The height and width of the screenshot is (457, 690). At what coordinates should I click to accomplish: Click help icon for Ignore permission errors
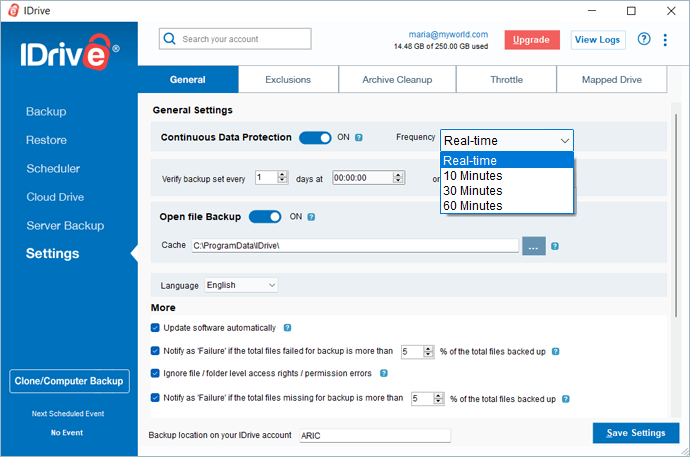click(384, 373)
